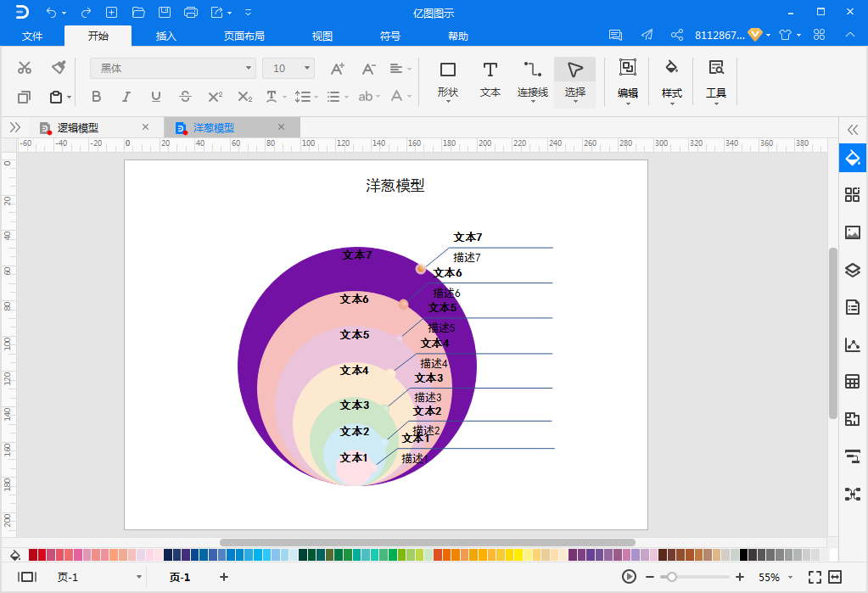Switch to the 插入 ribbon tab

[x=166, y=36]
